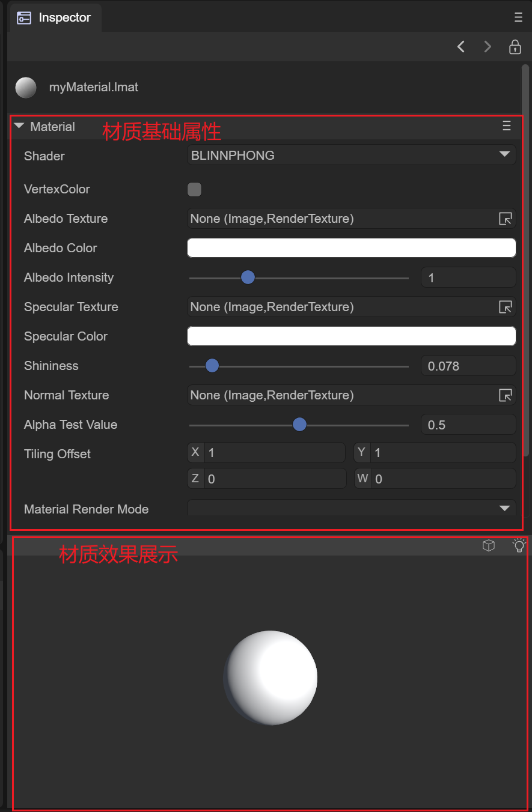
Task: Select the Inspector tab
Action: (55, 17)
